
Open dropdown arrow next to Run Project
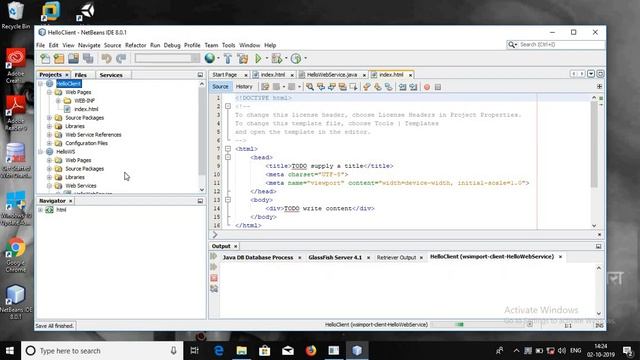point(267,58)
